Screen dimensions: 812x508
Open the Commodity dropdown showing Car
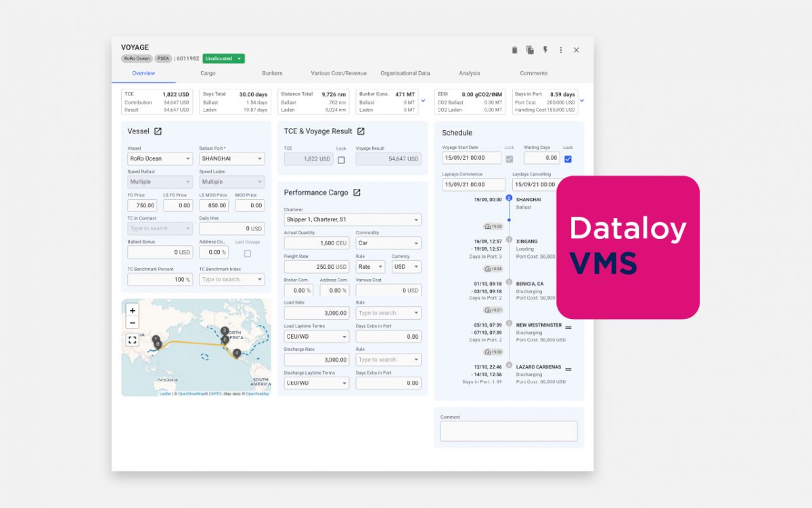[387, 242]
